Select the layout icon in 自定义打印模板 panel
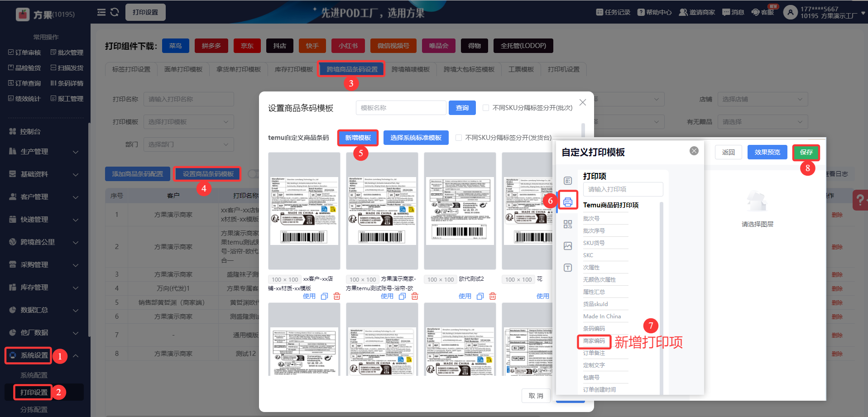 point(568,181)
